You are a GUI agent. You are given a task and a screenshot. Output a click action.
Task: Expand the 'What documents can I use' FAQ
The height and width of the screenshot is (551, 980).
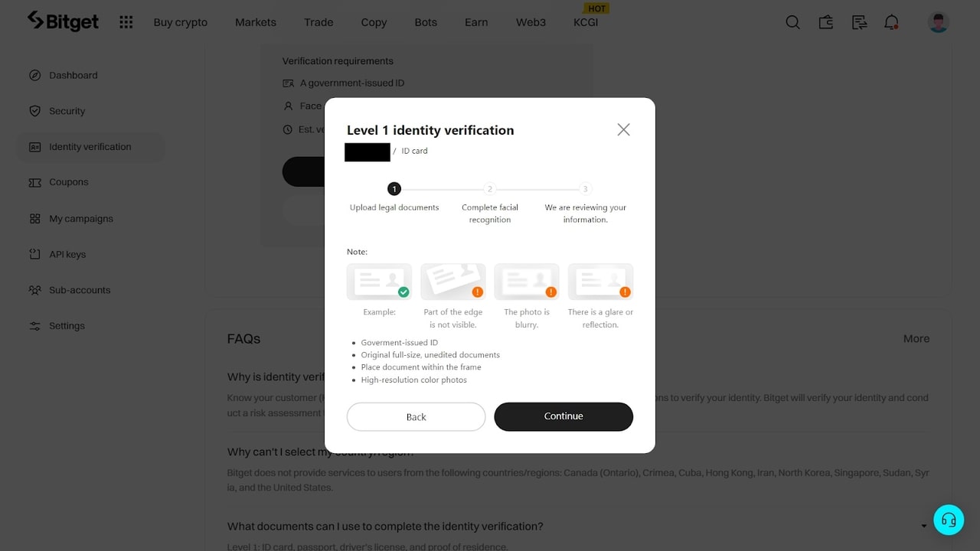923,526
